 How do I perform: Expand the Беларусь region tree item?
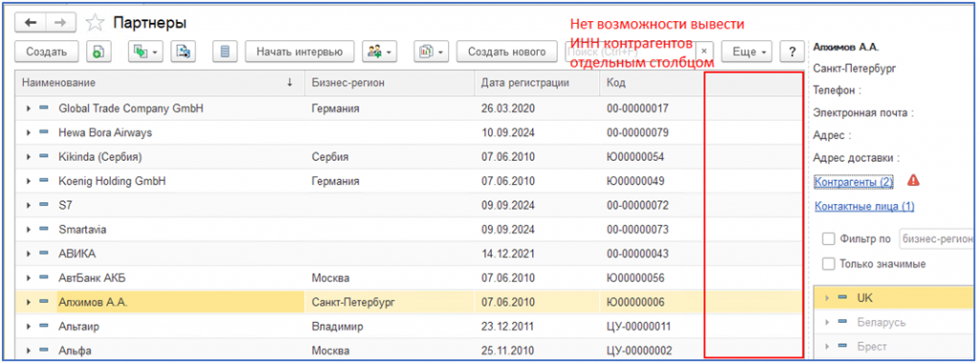(x=828, y=322)
